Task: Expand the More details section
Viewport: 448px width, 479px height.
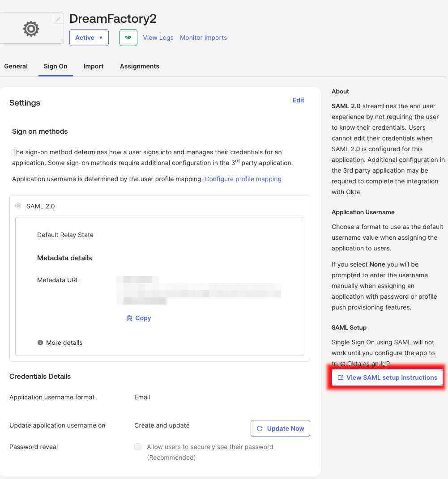Action: (60, 343)
